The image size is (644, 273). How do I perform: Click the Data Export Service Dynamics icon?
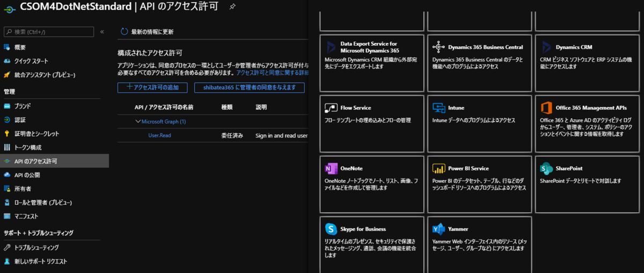331,47
